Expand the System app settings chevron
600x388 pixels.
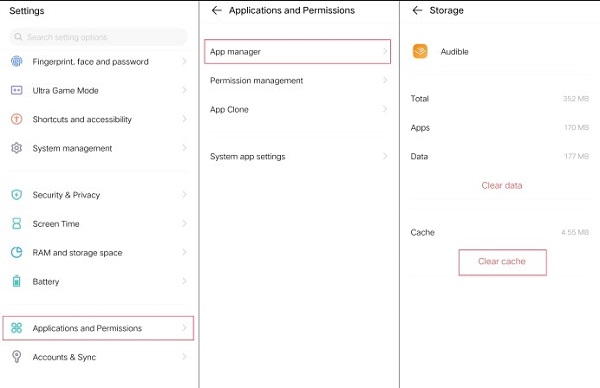click(x=385, y=156)
